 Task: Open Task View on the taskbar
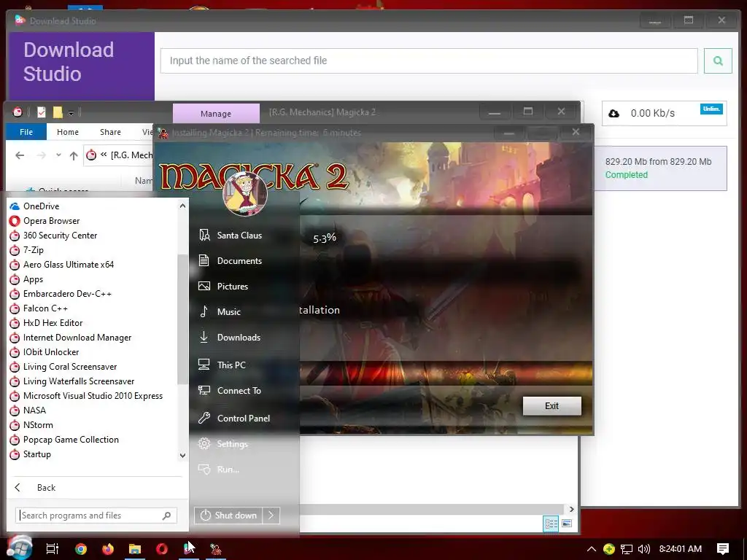(53, 549)
